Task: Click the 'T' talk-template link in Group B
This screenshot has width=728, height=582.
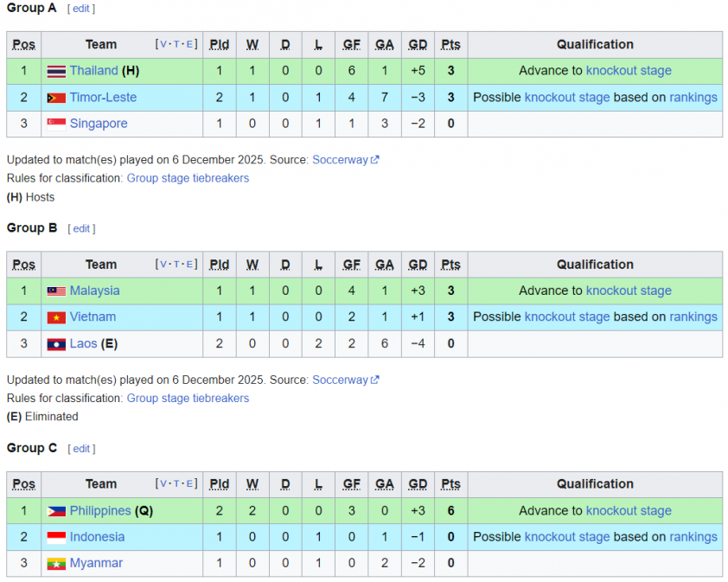Action: click(178, 265)
